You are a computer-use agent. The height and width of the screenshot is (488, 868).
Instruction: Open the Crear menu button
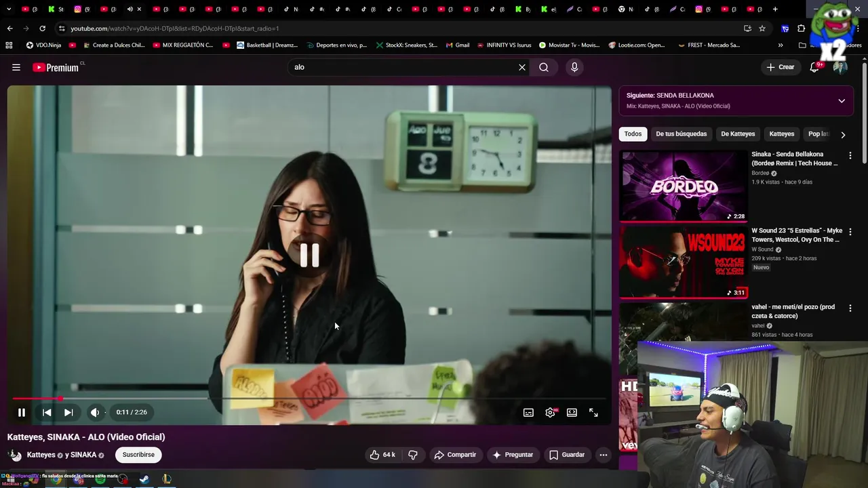781,67
